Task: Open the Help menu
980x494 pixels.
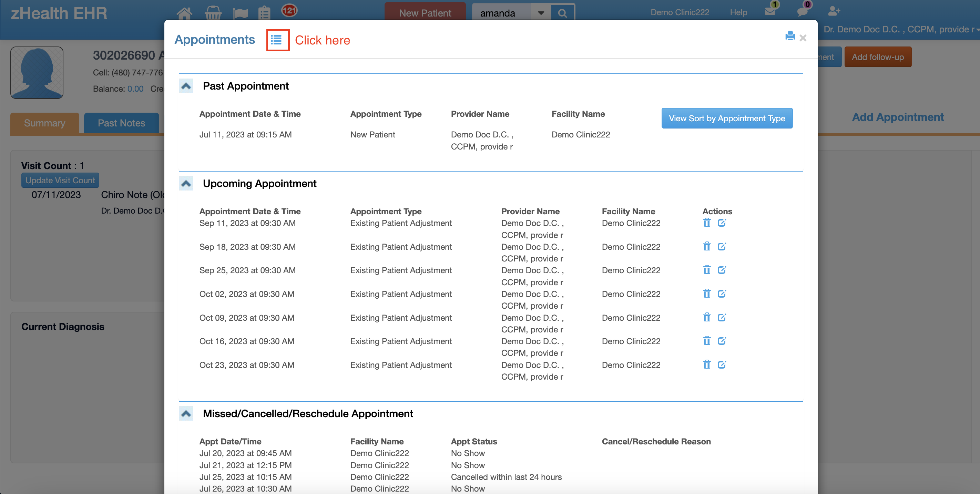Action: pos(738,12)
